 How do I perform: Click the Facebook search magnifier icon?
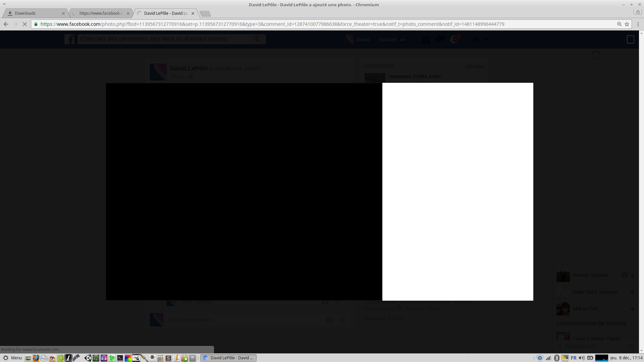coord(256,39)
